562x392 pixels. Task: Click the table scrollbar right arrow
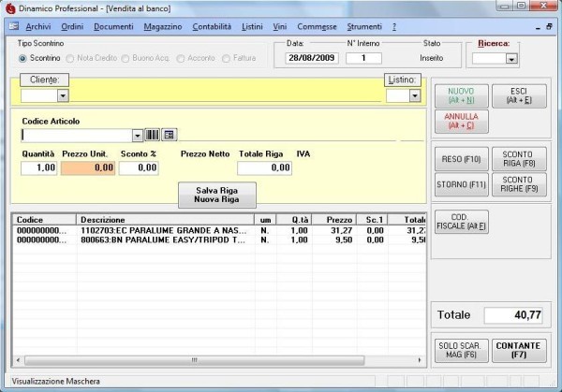pyautogui.click(x=420, y=360)
